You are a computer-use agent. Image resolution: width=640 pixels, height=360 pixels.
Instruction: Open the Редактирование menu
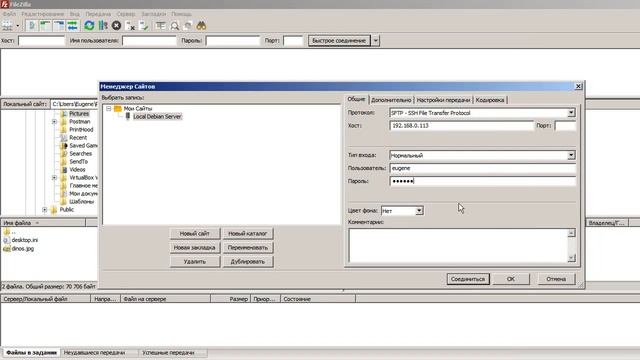tap(42, 14)
